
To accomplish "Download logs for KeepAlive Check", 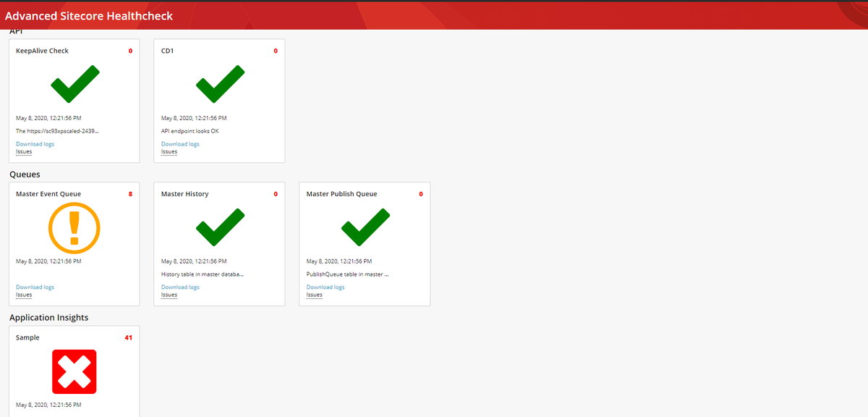I will click(35, 144).
